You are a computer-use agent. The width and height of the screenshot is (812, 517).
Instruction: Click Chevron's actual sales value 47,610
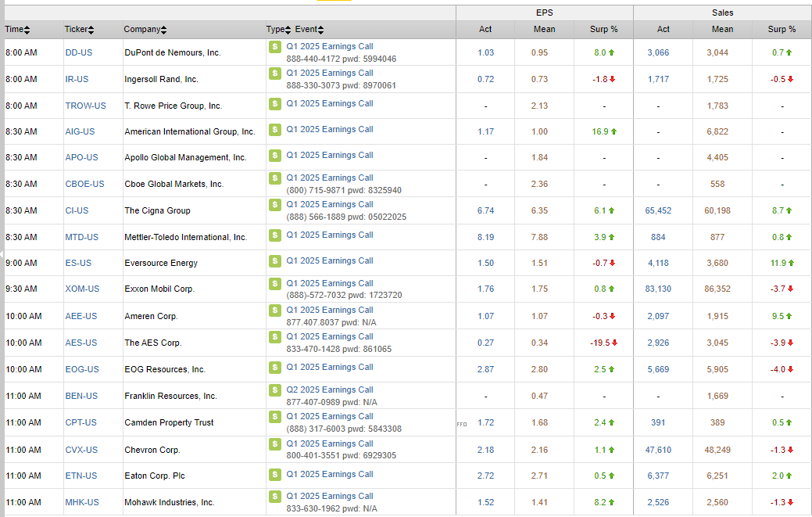(658, 451)
